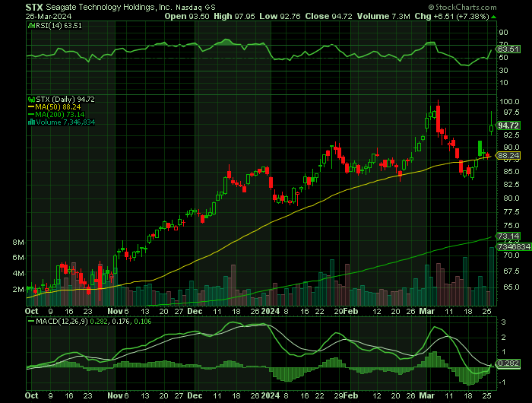Click the Volume 7.3M header value
The width and height of the screenshot is (532, 403).
(x=383, y=16)
